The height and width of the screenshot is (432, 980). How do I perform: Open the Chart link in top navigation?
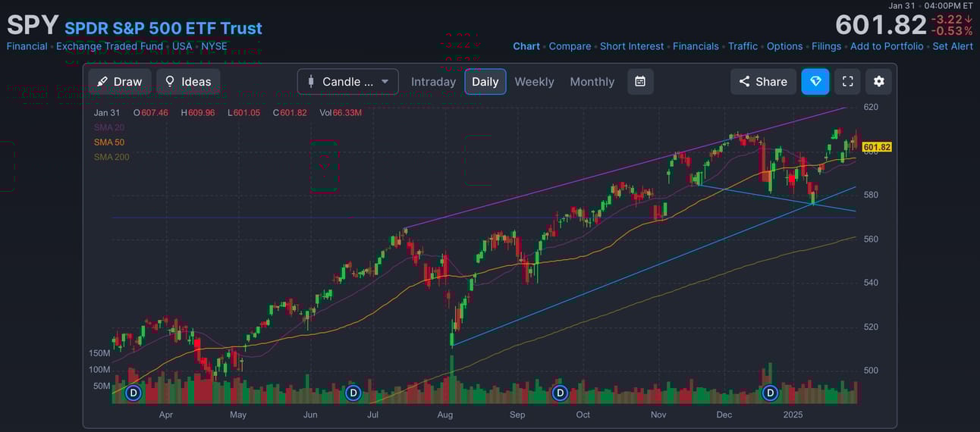tap(526, 46)
